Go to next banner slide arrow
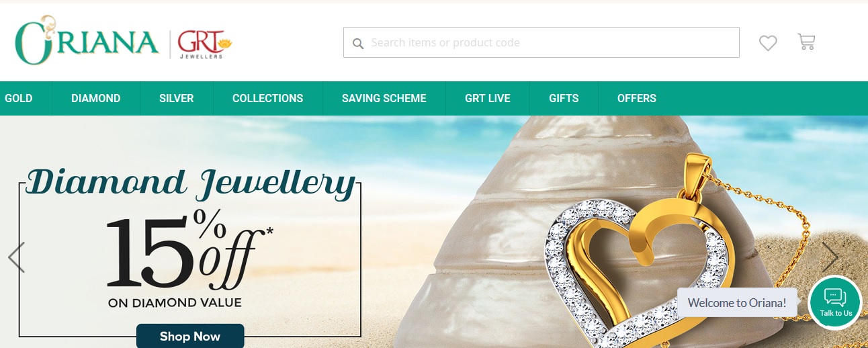This screenshot has width=868, height=348. click(830, 257)
